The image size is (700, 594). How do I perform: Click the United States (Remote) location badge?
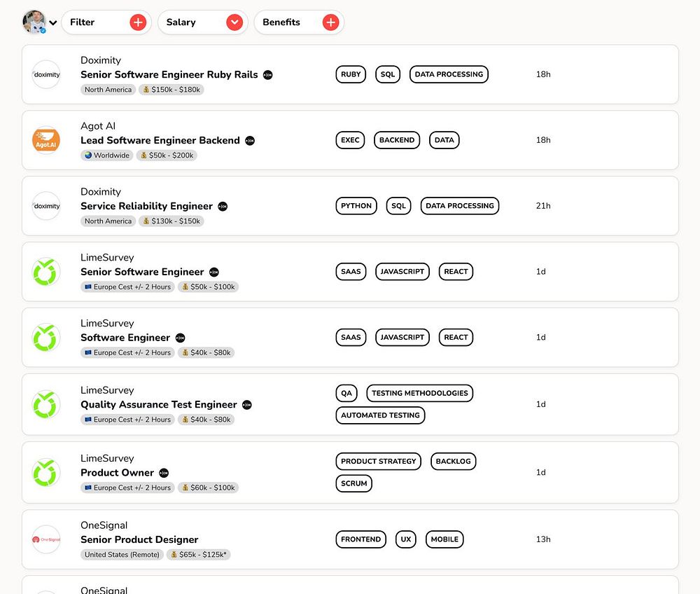pyautogui.click(x=122, y=555)
